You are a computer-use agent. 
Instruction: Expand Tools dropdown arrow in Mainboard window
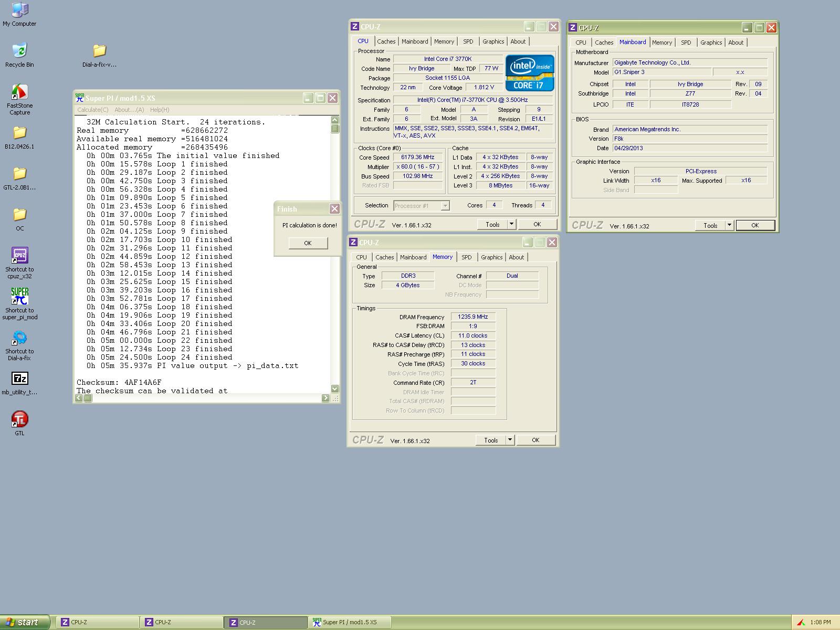click(x=730, y=225)
